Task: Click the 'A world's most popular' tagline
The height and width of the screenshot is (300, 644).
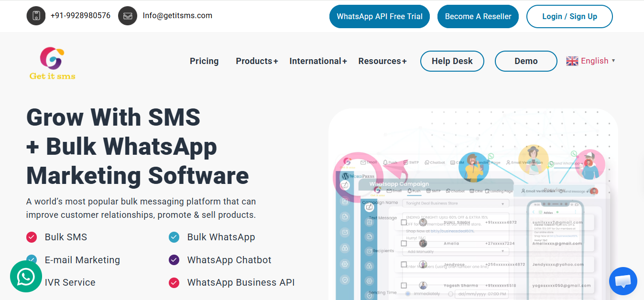Action: point(141,208)
